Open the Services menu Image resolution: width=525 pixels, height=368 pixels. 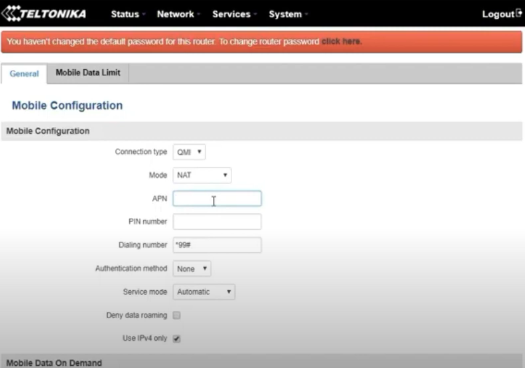[x=231, y=14]
